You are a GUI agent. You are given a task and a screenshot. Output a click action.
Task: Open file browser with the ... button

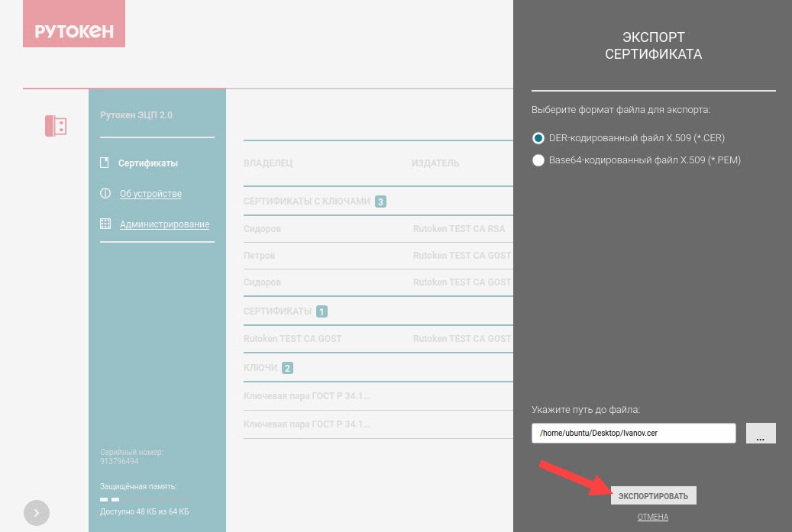pyautogui.click(x=761, y=433)
